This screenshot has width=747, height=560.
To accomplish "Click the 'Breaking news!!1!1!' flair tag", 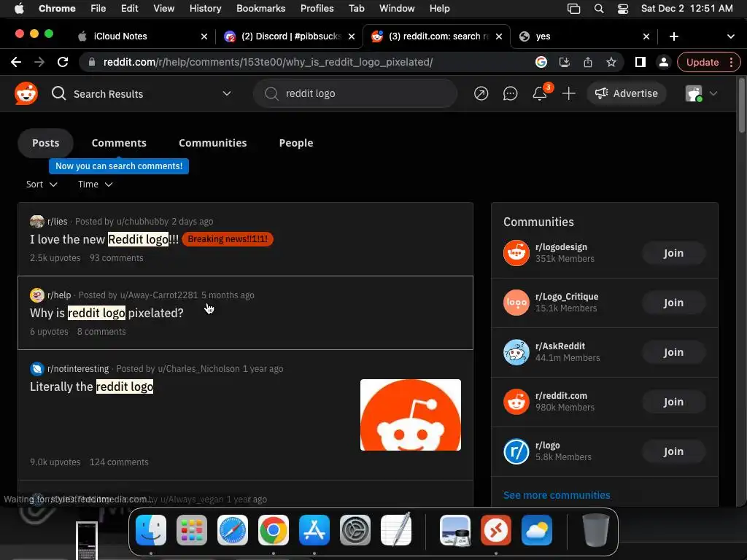I will click(x=228, y=239).
